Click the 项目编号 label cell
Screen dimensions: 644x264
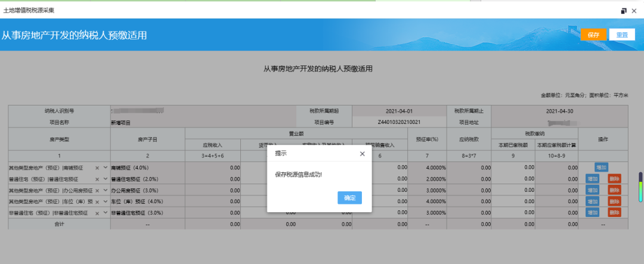[x=324, y=122]
